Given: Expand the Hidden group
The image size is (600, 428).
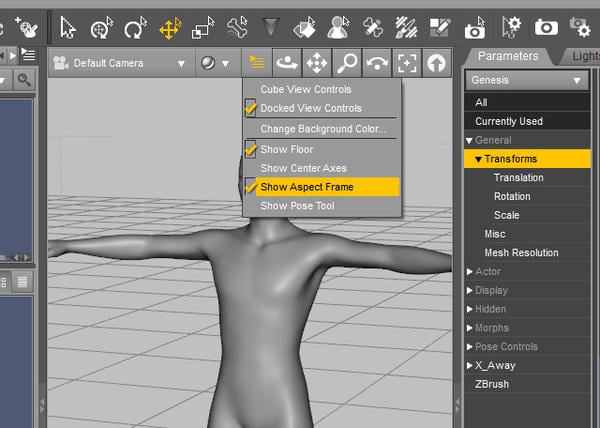Looking at the screenshot, I should pos(470,309).
